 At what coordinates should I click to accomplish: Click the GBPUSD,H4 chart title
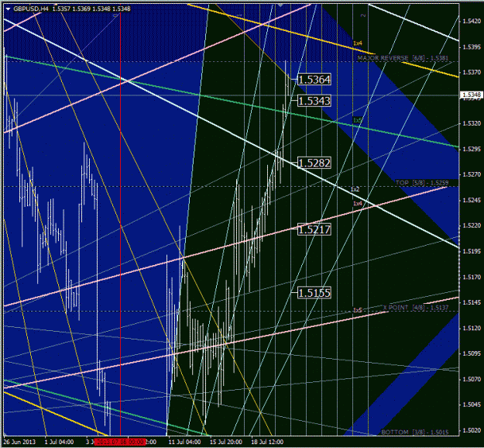(x=31, y=9)
